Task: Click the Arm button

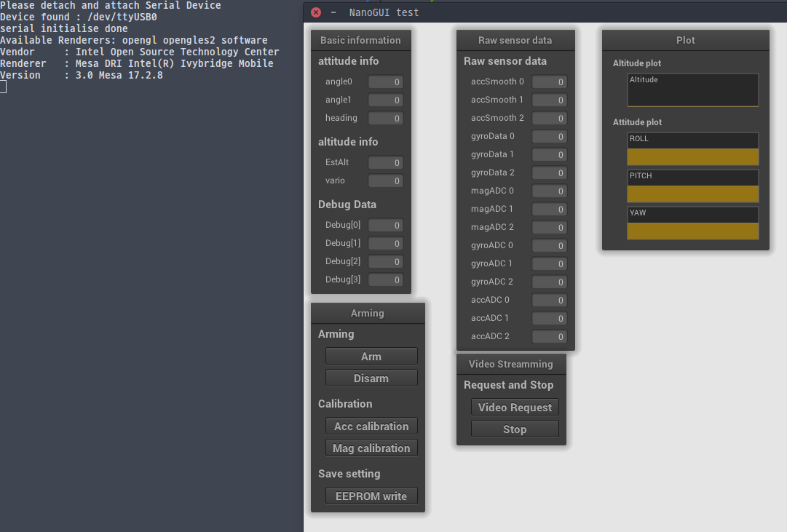Action: point(371,356)
